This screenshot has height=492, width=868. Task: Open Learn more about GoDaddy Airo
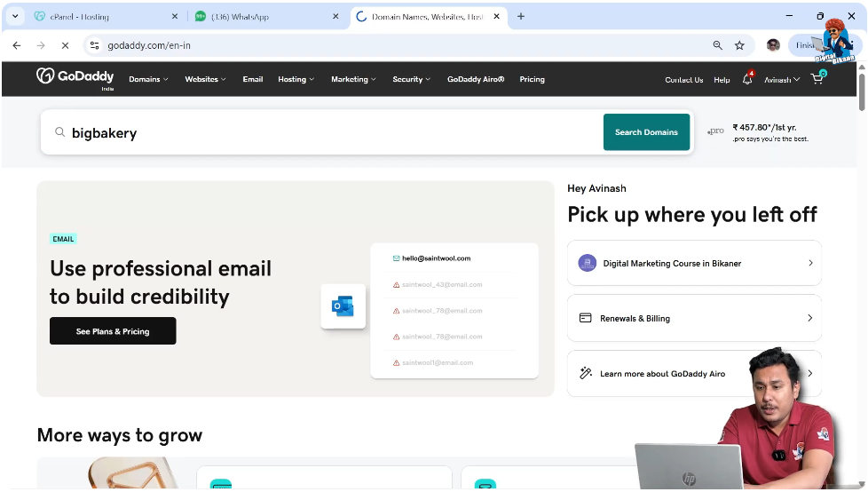694,373
